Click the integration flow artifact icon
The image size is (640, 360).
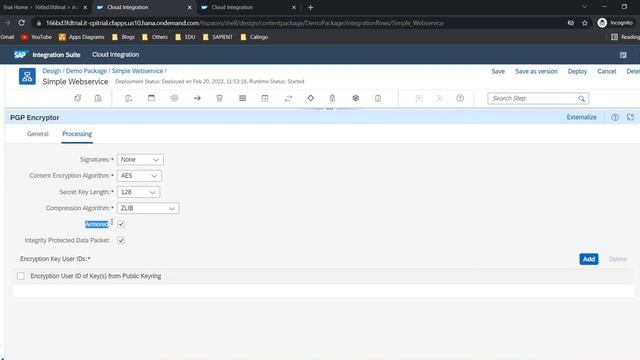(x=27, y=76)
